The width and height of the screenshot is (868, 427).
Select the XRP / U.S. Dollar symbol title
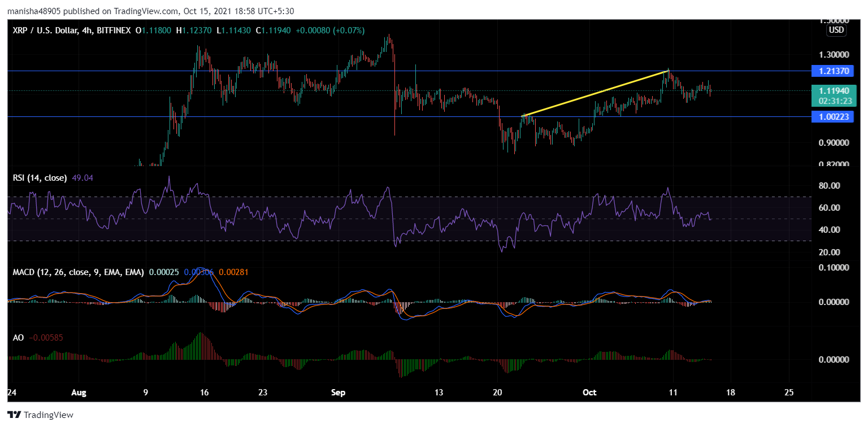[46, 30]
